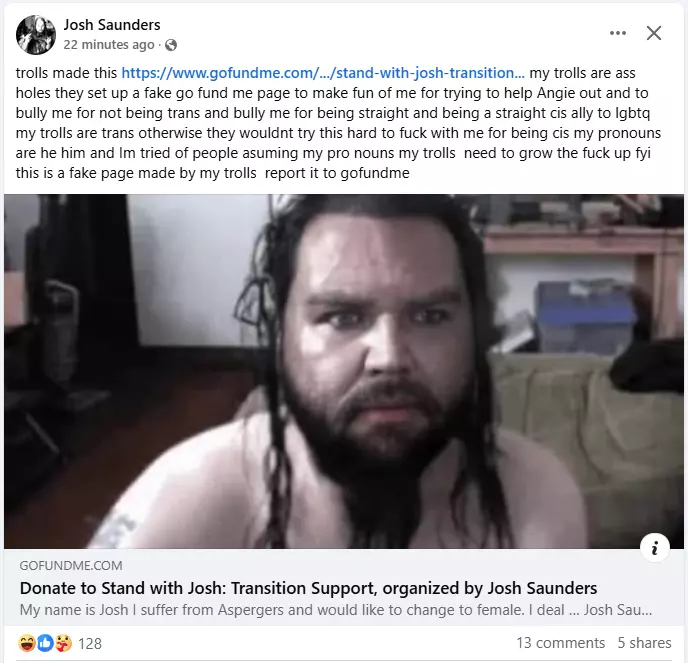This screenshot has width=688, height=663.
Task: View the 128 reactions count list
Action: click(x=90, y=644)
